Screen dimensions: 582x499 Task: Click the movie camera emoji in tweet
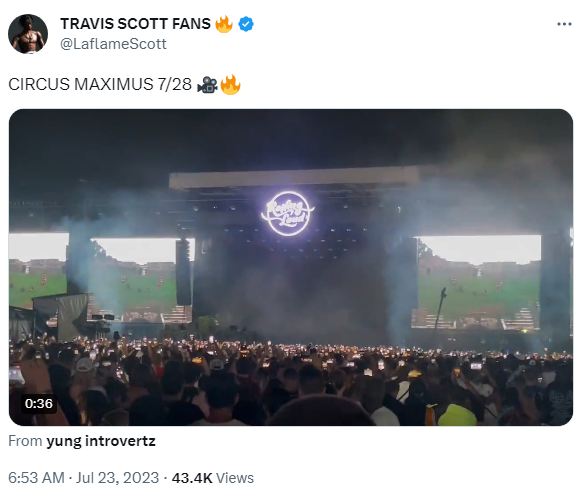(x=207, y=85)
